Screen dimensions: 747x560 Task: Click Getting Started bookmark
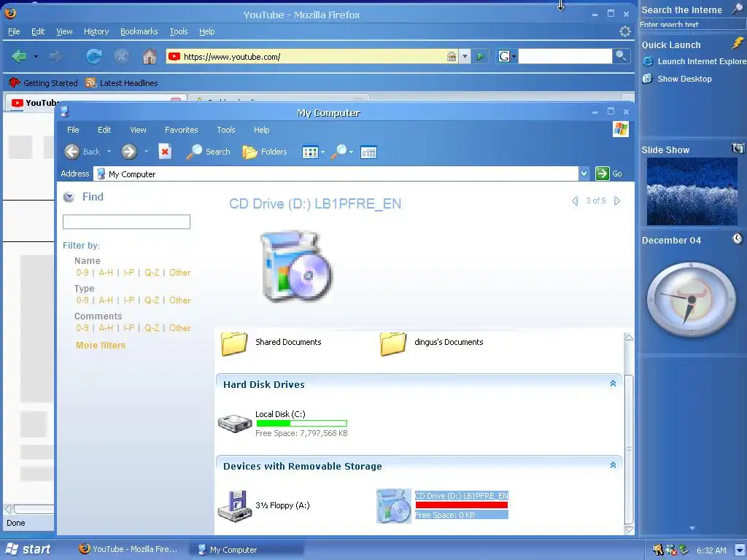pos(43,83)
